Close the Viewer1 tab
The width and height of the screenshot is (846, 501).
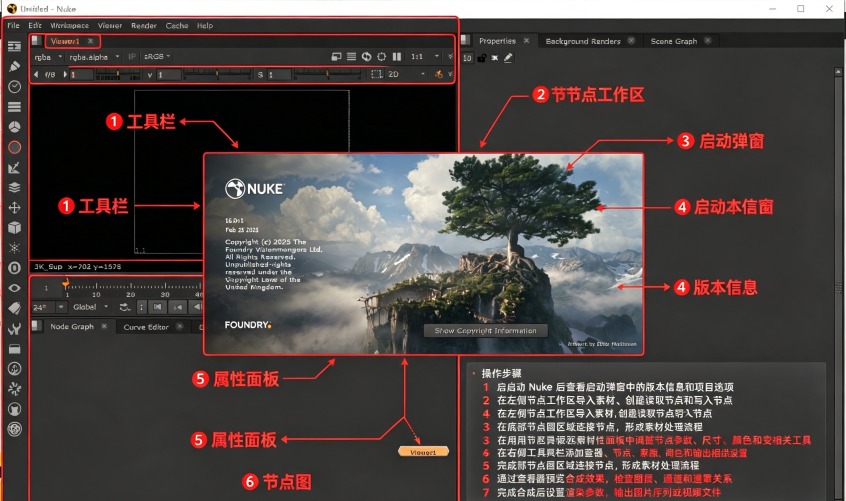click(x=91, y=41)
